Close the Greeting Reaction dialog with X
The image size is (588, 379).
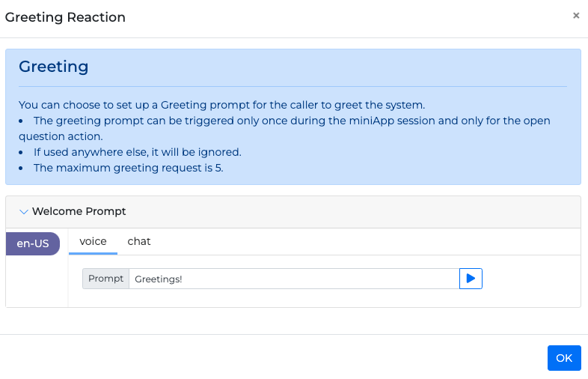[x=576, y=16]
